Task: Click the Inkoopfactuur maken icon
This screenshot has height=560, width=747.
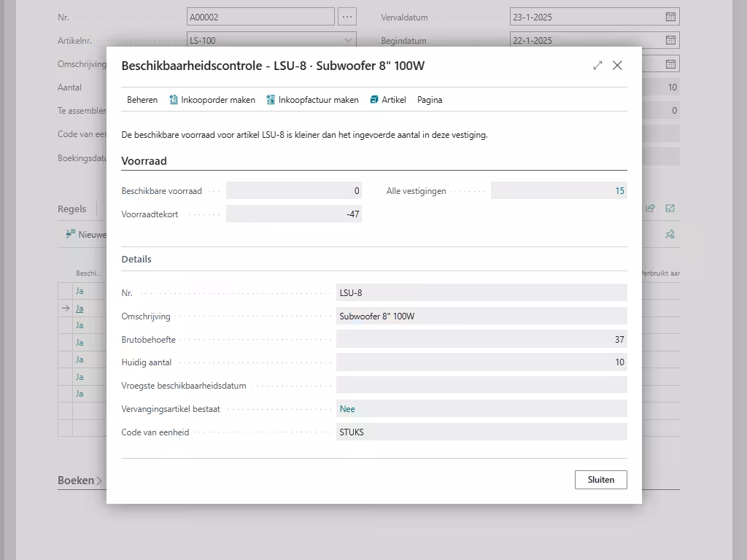Action: tap(271, 100)
